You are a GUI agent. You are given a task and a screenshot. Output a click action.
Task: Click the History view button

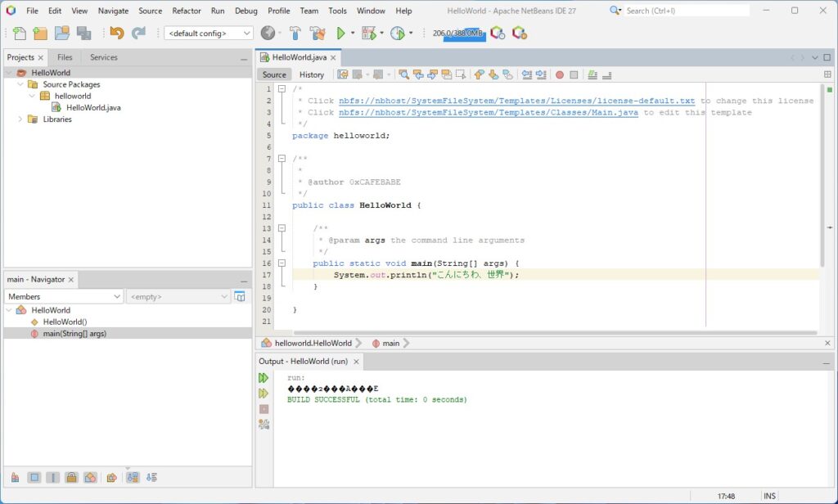pos(311,74)
